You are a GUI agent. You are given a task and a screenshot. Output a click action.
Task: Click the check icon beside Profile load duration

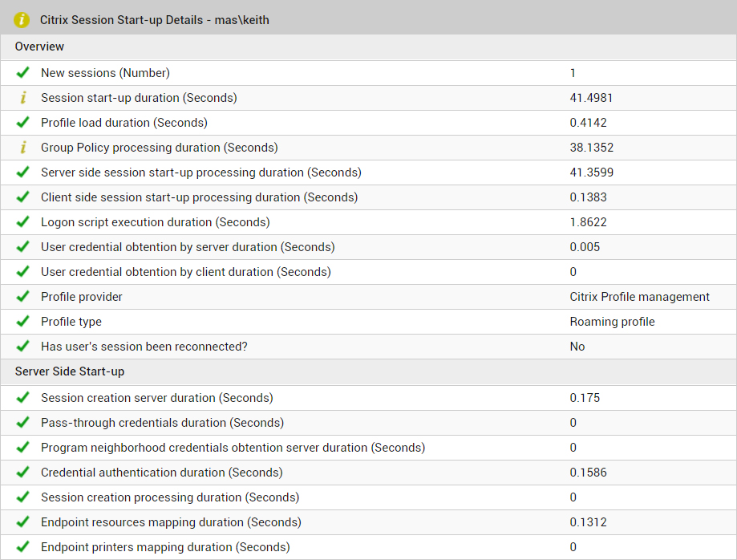point(22,123)
